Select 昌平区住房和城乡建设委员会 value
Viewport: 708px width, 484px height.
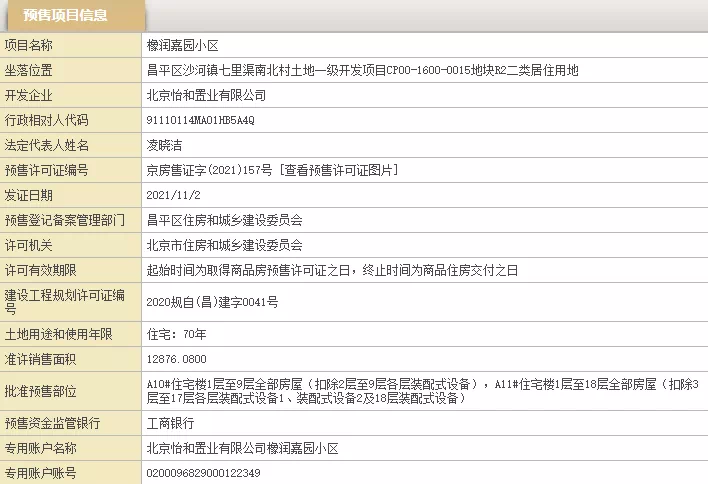[224, 220]
